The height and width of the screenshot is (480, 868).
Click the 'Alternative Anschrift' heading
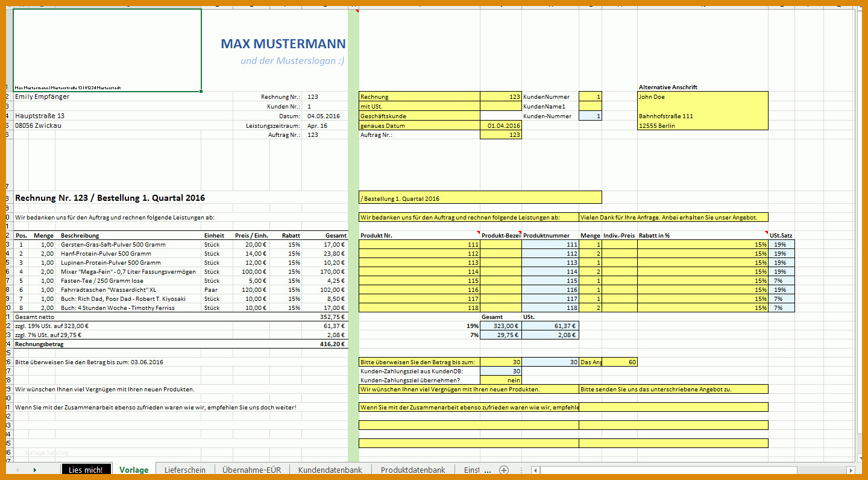click(668, 87)
